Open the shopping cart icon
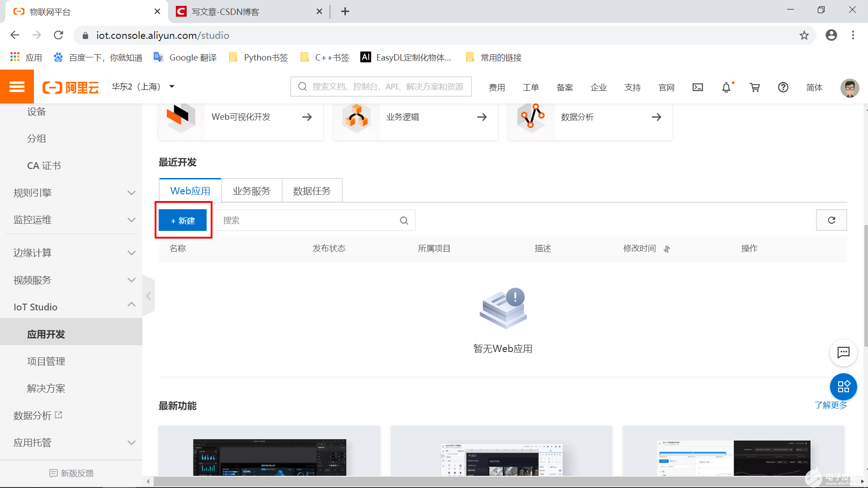 755,87
